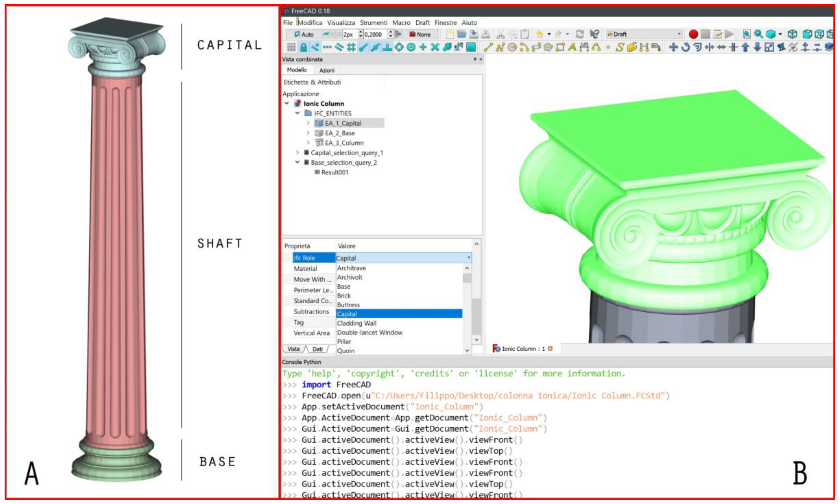Expand the EA_2_Base tree item
The width and height of the screenshot is (840, 504).
(x=308, y=133)
